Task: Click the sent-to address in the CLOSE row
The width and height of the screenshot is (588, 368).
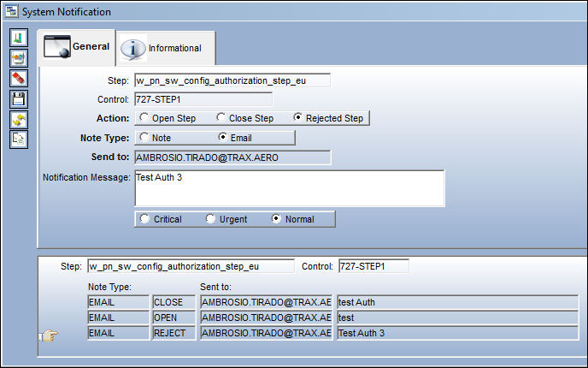Action: [x=267, y=302]
